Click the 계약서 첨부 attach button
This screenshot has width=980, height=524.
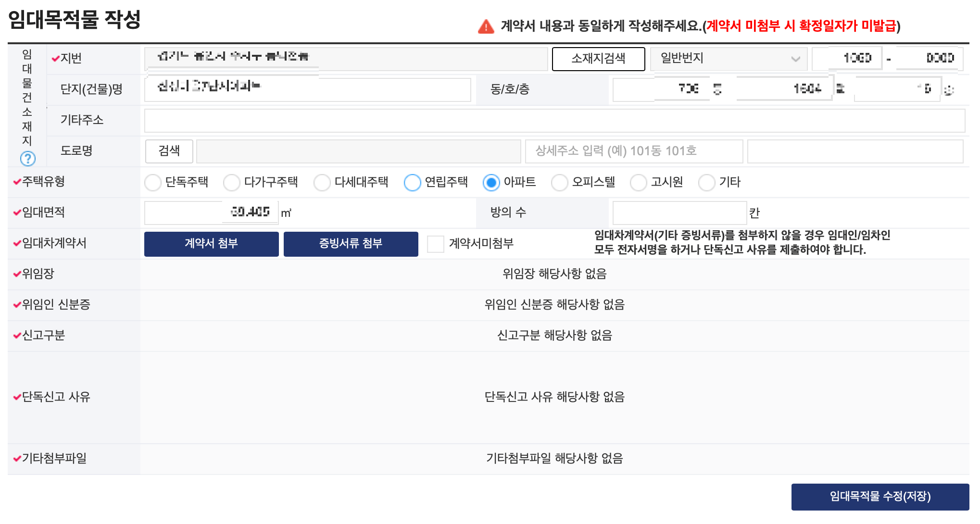211,244
